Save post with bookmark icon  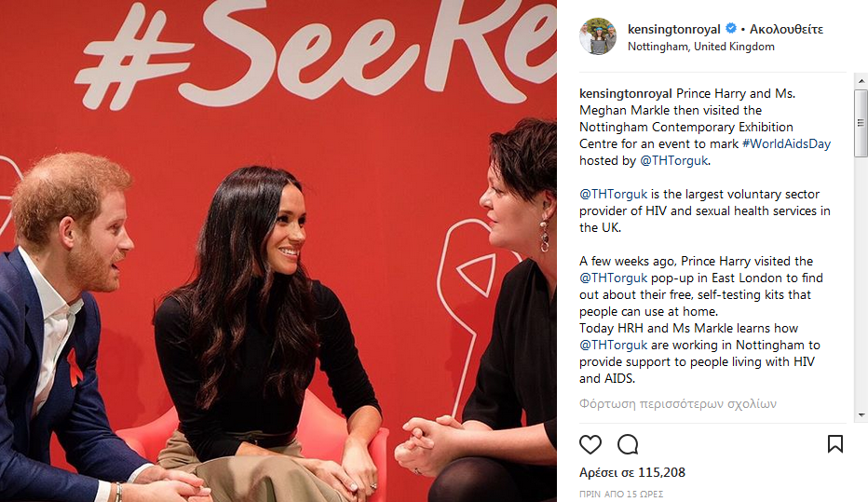pos(834,443)
